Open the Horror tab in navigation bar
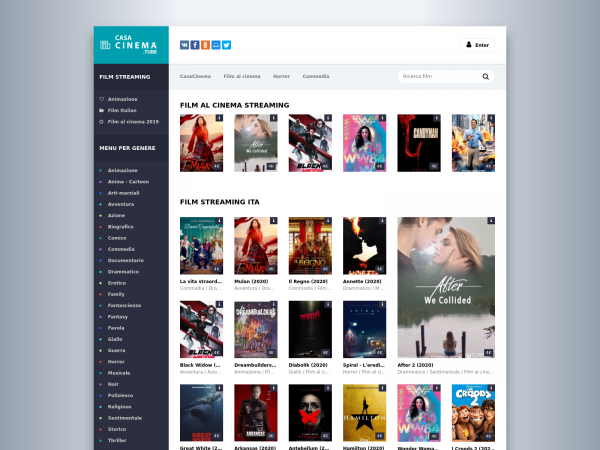 pyautogui.click(x=281, y=76)
